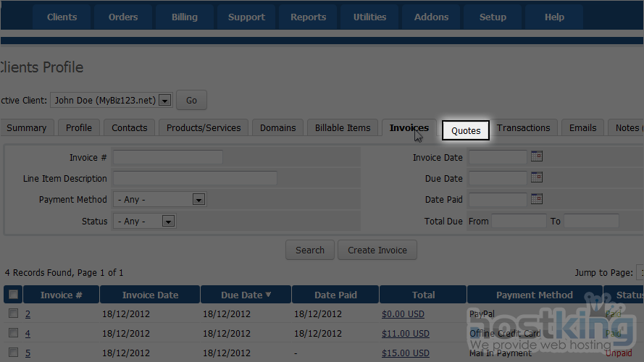Open the Billing menu
644x362 pixels.
pyautogui.click(x=184, y=17)
